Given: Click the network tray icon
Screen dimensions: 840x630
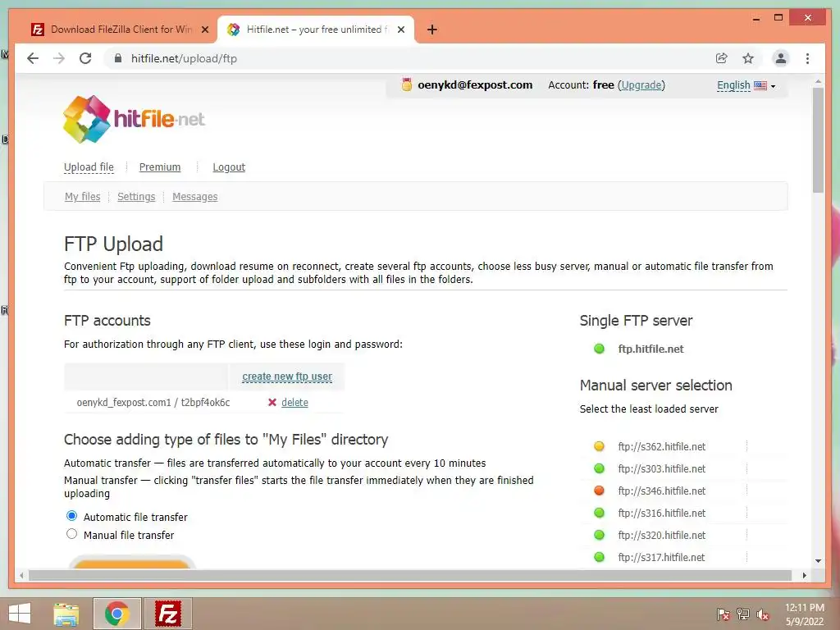Looking at the screenshot, I should tap(743, 614).
